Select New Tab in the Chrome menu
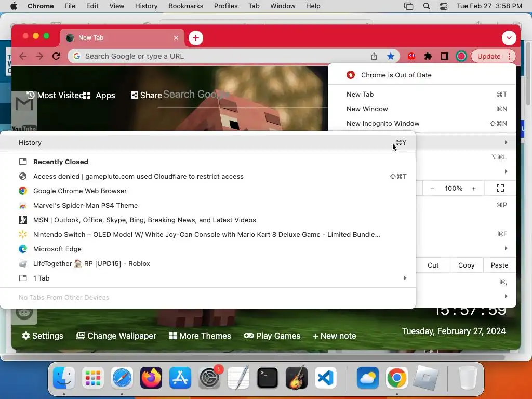 point(422,95)
